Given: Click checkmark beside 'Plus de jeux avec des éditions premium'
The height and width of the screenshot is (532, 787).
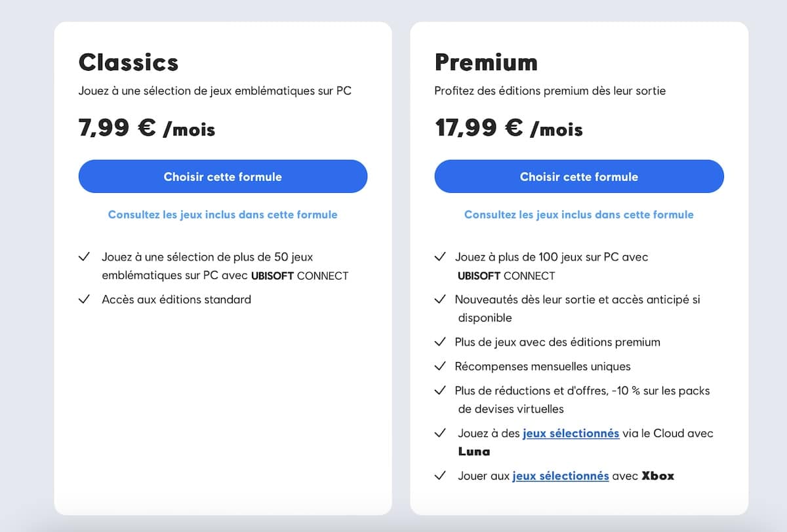Looking at the screenshot, I should pyautogui.click(x=440, y=342).
